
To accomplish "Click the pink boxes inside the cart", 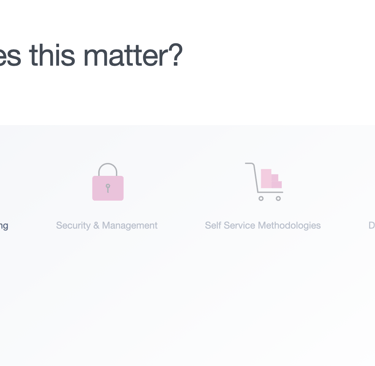I will (x=271, y=179).
